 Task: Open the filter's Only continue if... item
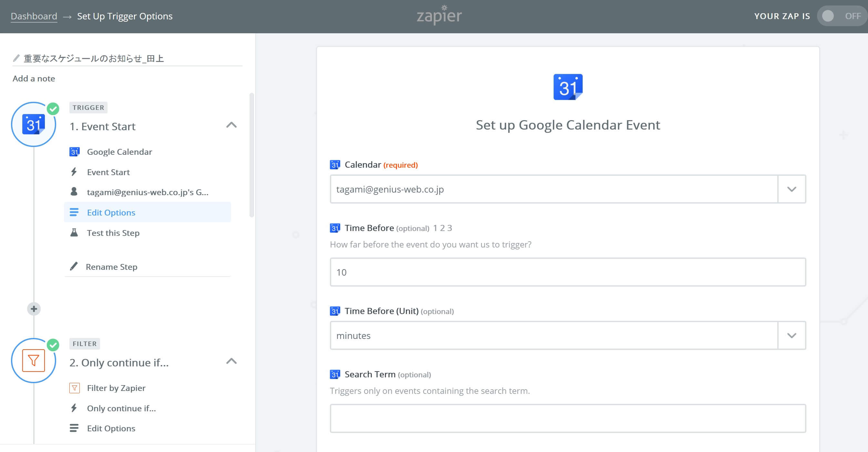(121, 408)
